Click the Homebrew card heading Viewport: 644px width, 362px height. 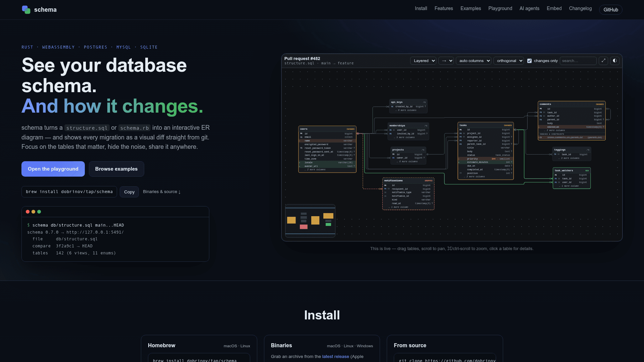[161, 345]
